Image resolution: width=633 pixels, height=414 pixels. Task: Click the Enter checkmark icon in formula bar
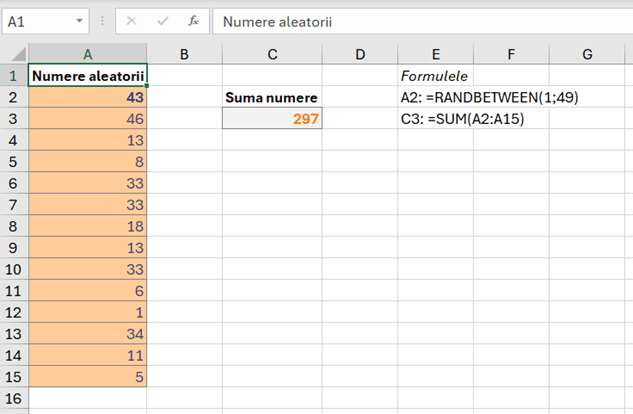click(163, 20)
